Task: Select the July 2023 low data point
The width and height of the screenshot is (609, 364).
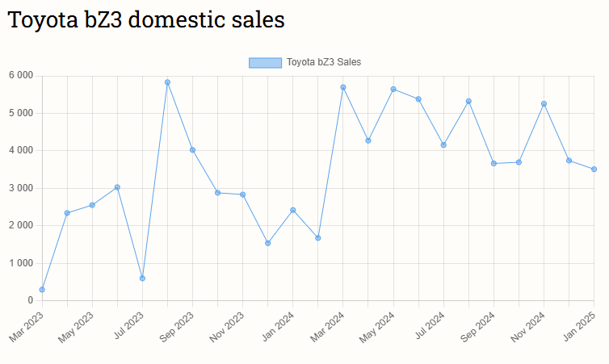Action: pos(142,278)
